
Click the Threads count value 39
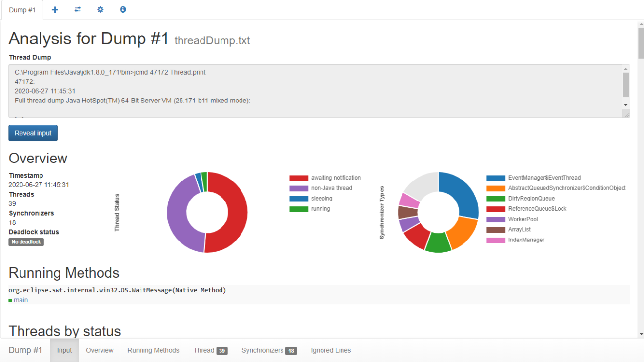(12, 204)
